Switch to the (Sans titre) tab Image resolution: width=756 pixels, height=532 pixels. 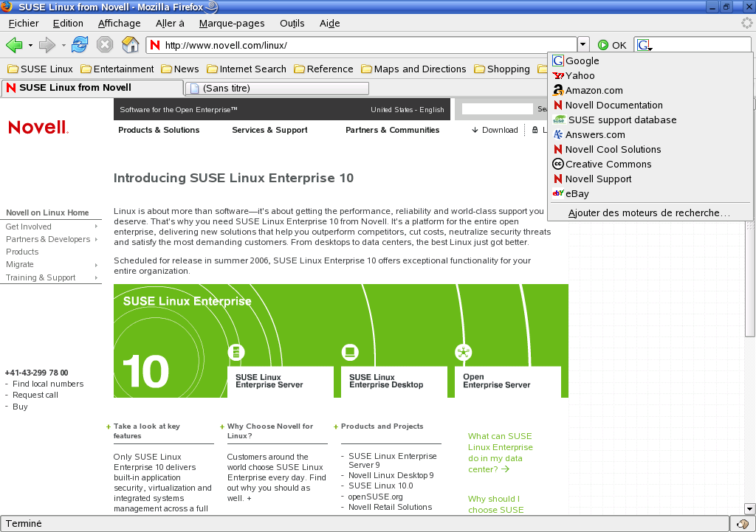[278, 89]
